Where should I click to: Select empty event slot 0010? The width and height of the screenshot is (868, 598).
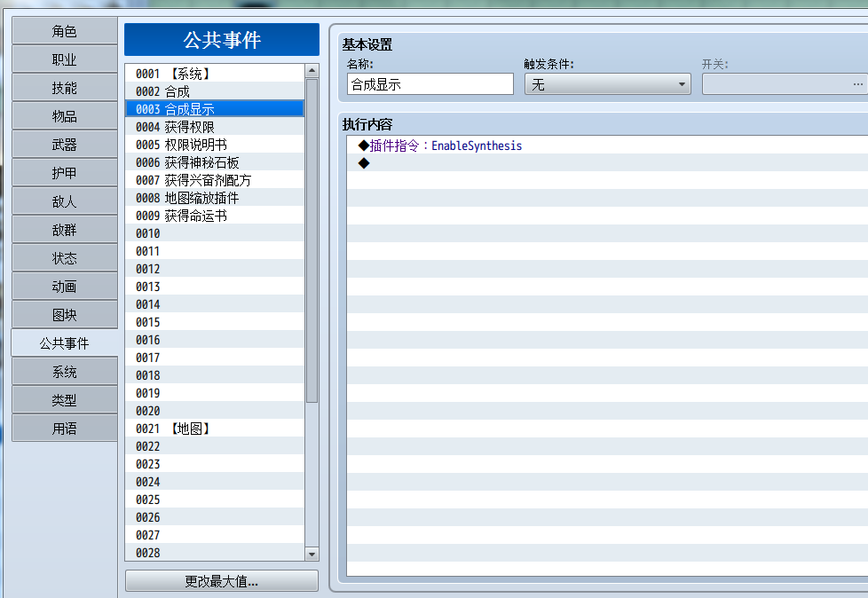[x=215, y=233]
